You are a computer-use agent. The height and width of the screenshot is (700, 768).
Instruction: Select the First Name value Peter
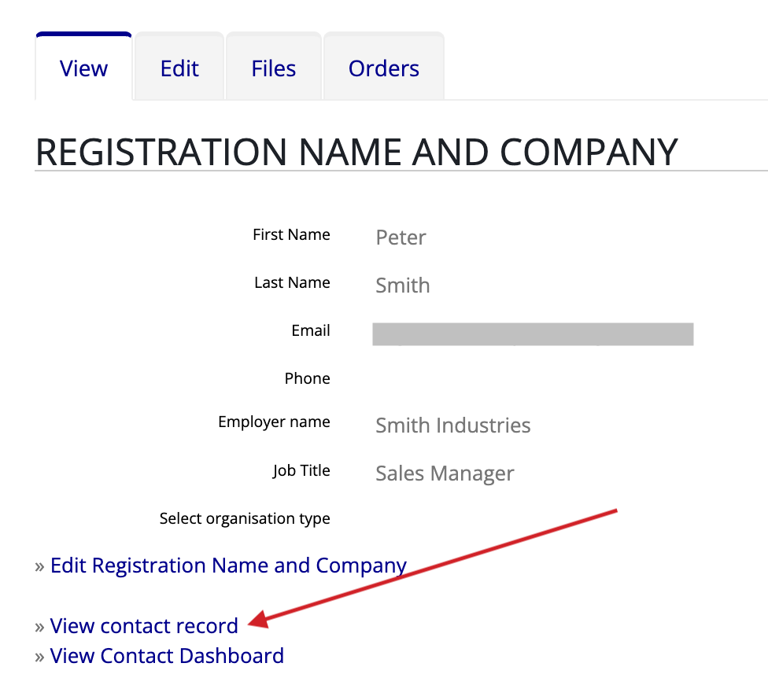(401, 237)
